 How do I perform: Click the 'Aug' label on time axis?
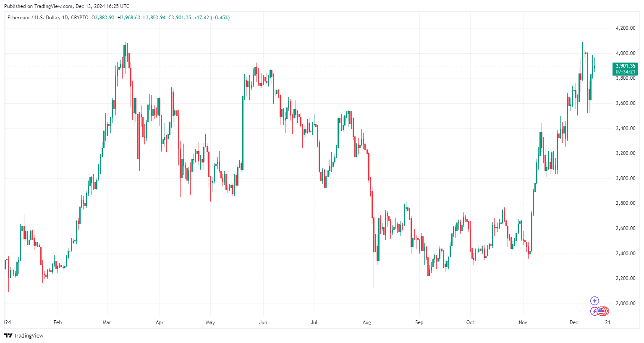click(x=367, y=322)
